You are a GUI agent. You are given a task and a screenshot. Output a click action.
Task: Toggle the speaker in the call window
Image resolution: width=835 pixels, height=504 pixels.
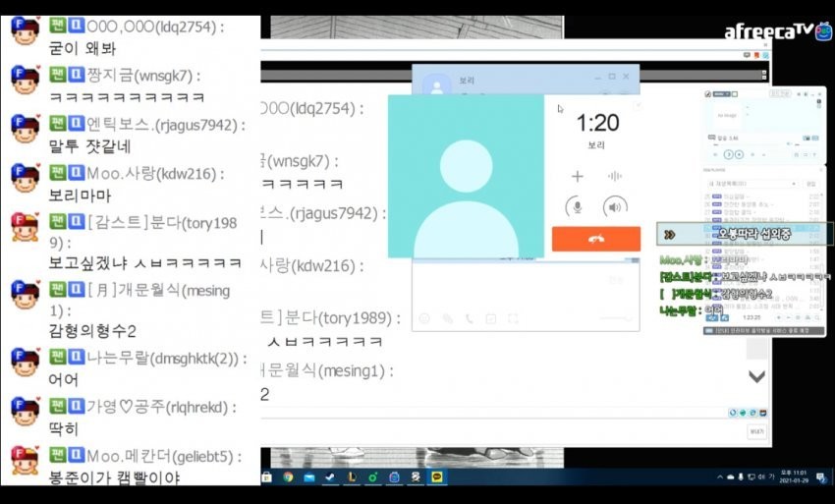tap(615, 207)
